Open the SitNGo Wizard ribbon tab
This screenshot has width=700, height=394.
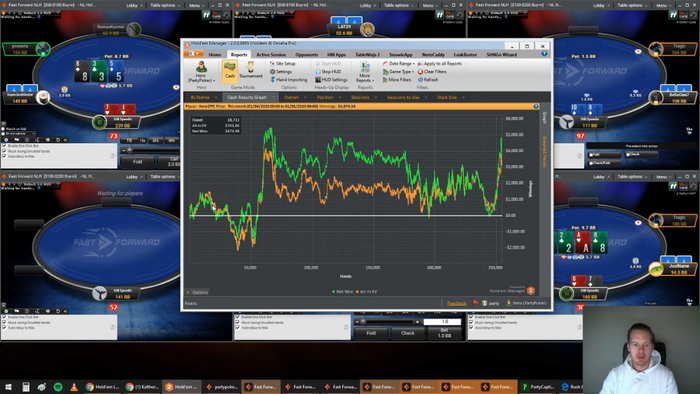coord(502,54)
